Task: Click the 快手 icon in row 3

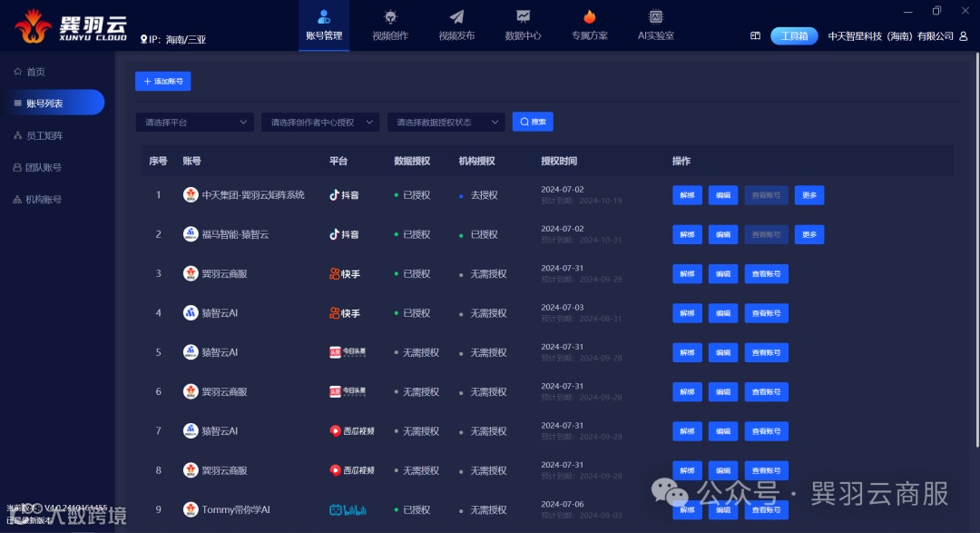Action: [345, 274]
